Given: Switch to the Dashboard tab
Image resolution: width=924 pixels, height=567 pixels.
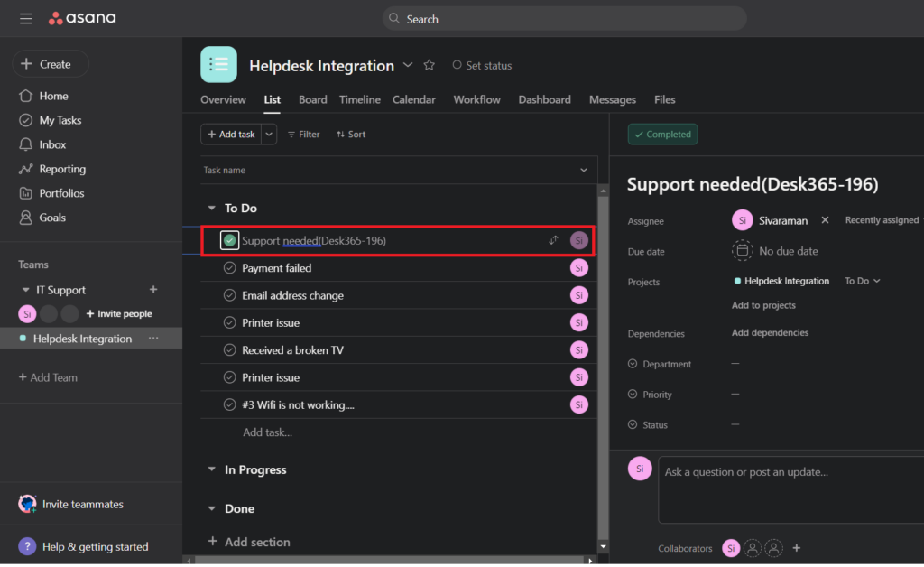Looking at the screenshot, I should [544, 99].
